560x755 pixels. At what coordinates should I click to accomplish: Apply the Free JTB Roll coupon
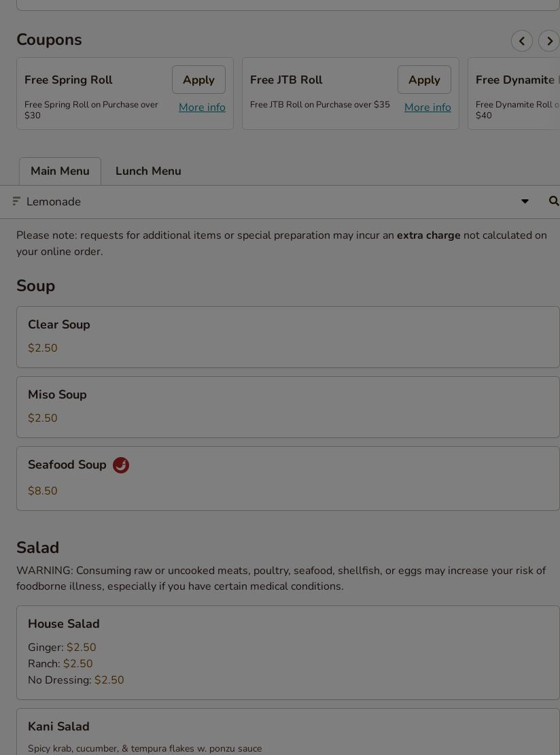tap(424, 80)
